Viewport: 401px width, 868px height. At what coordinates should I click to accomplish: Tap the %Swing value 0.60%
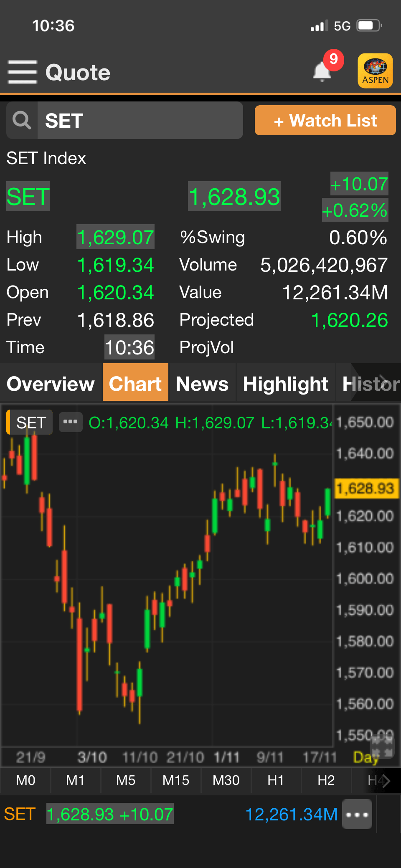coord(358,237)
